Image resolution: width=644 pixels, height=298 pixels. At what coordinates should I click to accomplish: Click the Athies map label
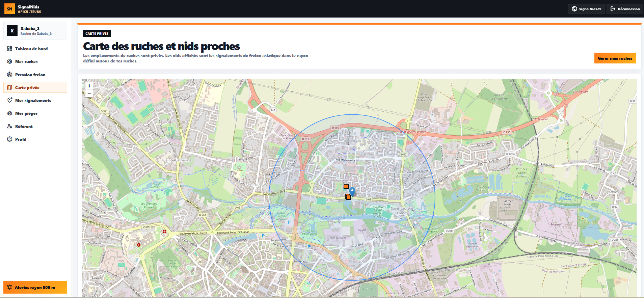tap(613, 192)
